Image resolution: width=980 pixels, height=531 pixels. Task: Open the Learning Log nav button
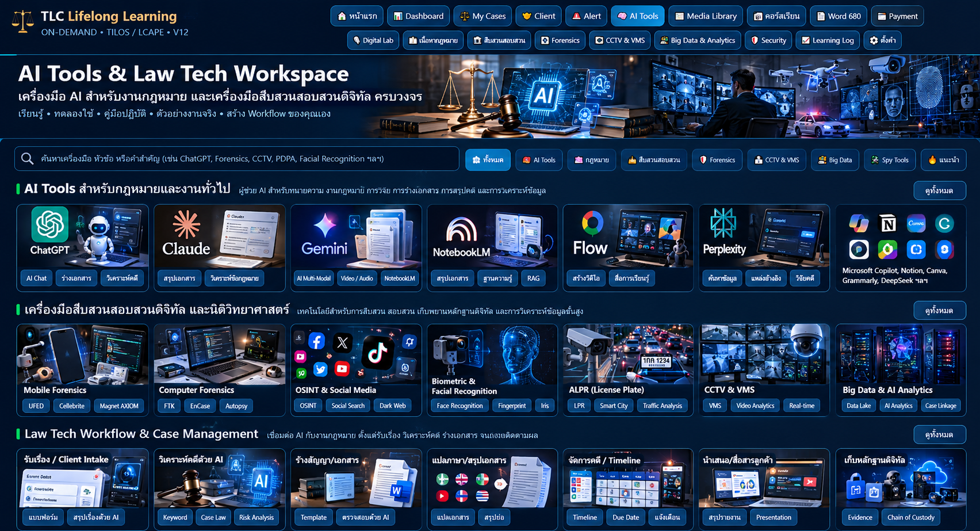point(827,40)
